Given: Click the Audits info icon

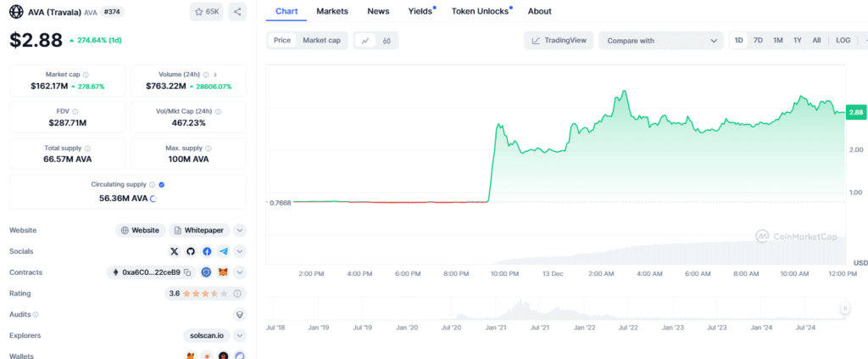Looking at the screenshot, I should pyautogui.click(x=36, y=315).
